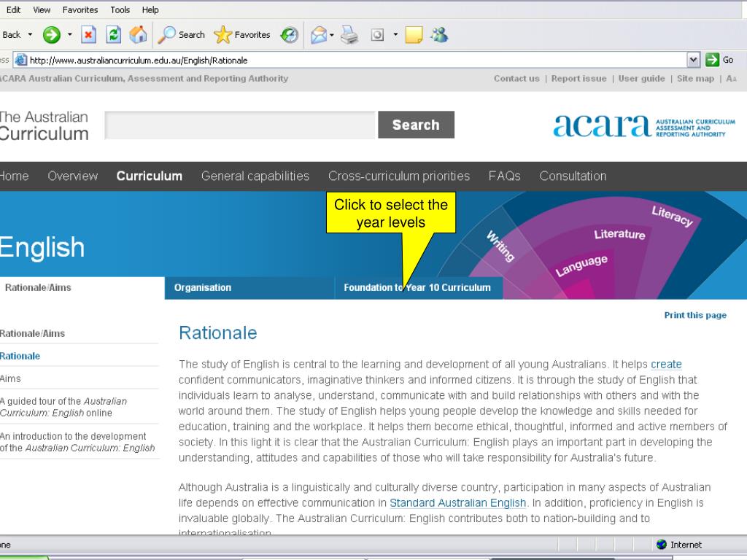Click the Messenger people icon
Image resolution: width=747 pixels, height=560 pixels.
click(x=438, y=35)
